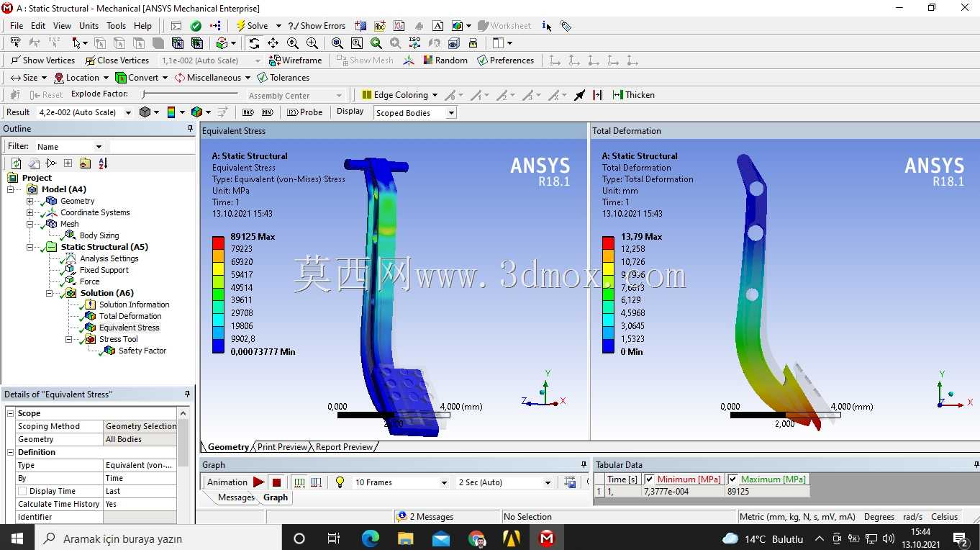Image resolution: width=980 pixels, height=550 pixels.
Task: Click the Probe tool button
Action: pos(304,112)
